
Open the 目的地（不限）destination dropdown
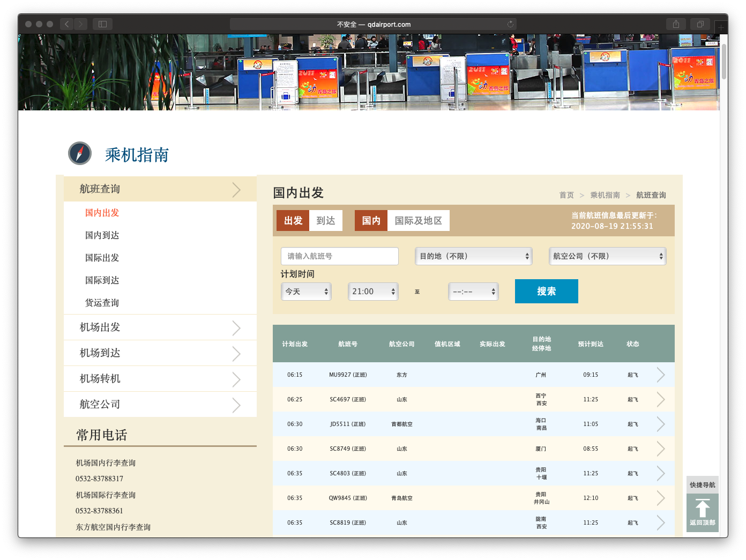coord(473,256)
